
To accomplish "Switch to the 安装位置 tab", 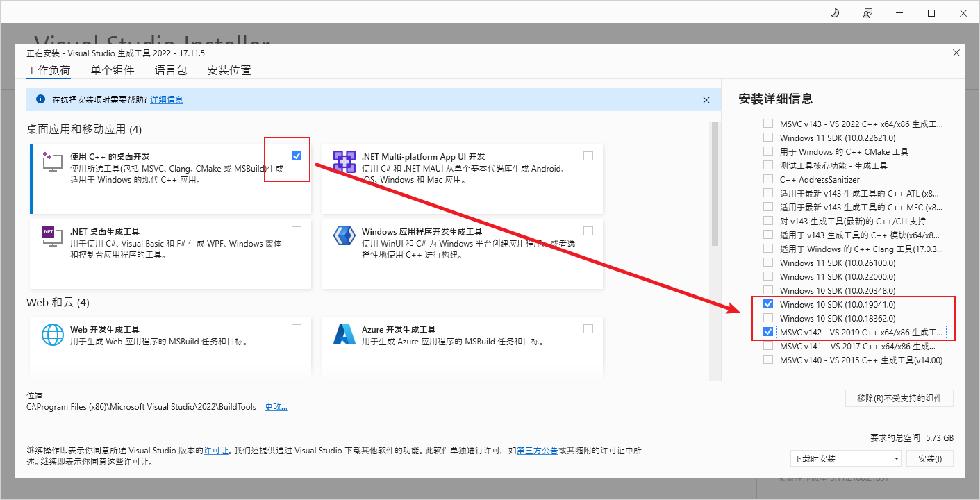I will 229,70.
